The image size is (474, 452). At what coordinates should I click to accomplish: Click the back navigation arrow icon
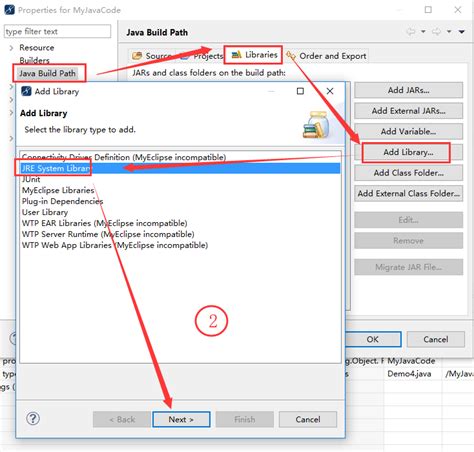411,32
